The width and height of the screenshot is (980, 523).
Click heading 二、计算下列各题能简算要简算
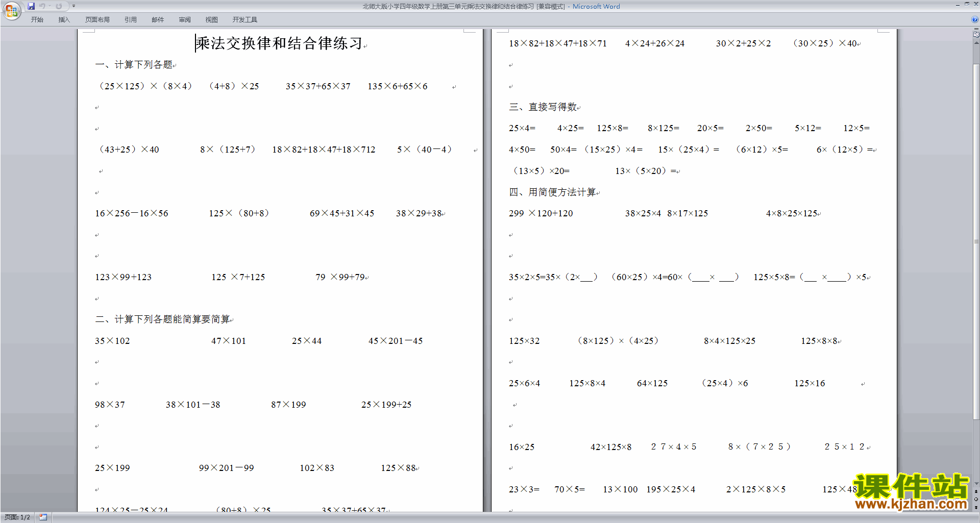(x=162, y=319)
